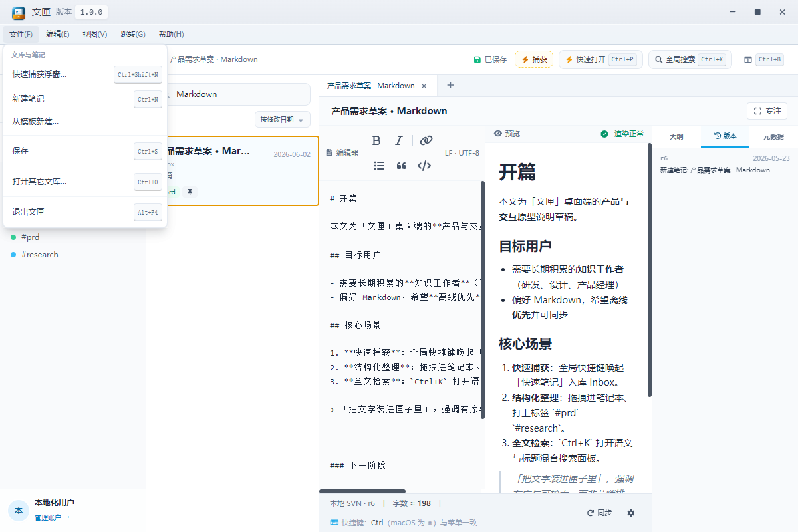Apply italic formatting in editor toolbar
This screenshot has height=532, width=798.
(x=399, y=140)
